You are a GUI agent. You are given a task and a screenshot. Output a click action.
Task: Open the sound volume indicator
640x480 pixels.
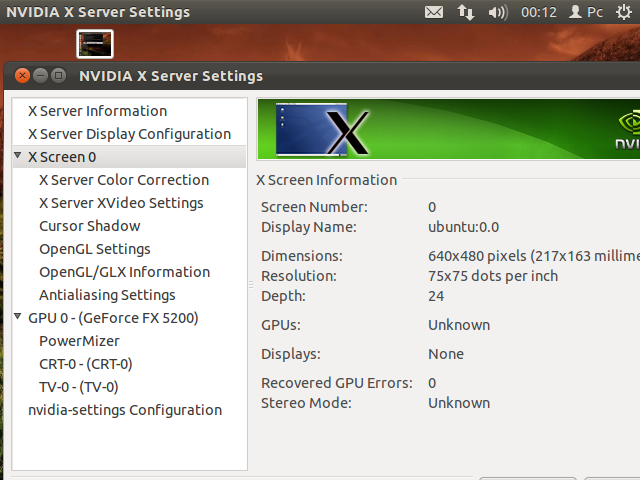click(497, 13)
